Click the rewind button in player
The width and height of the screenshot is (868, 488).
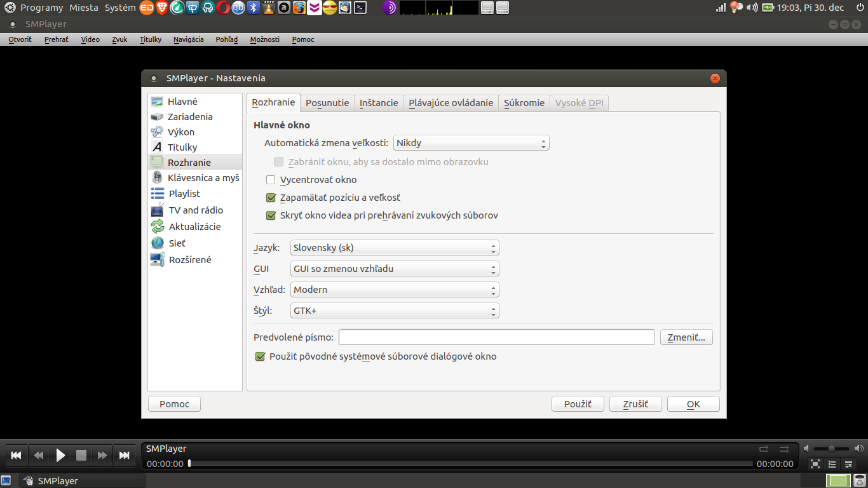(39, 455)
